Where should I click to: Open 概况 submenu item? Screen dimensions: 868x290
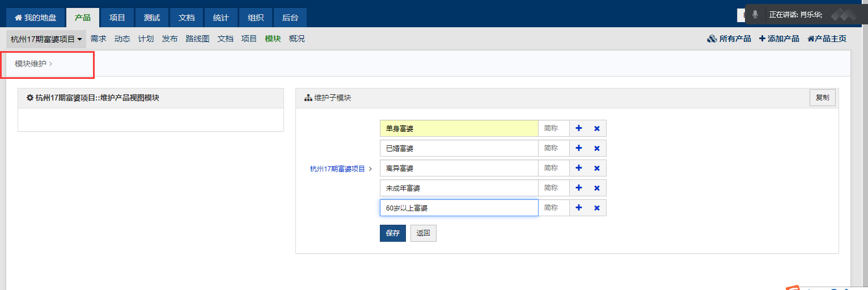[297, 39]
